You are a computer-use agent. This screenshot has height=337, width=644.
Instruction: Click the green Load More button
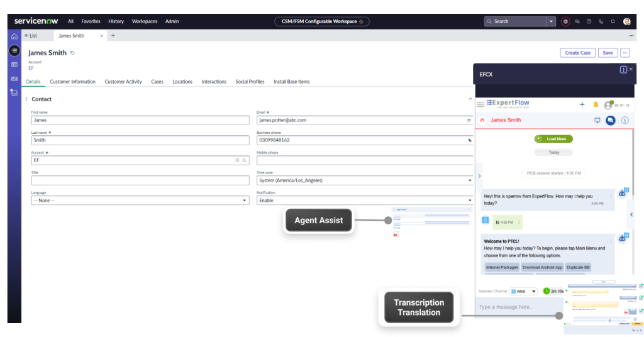553,139
